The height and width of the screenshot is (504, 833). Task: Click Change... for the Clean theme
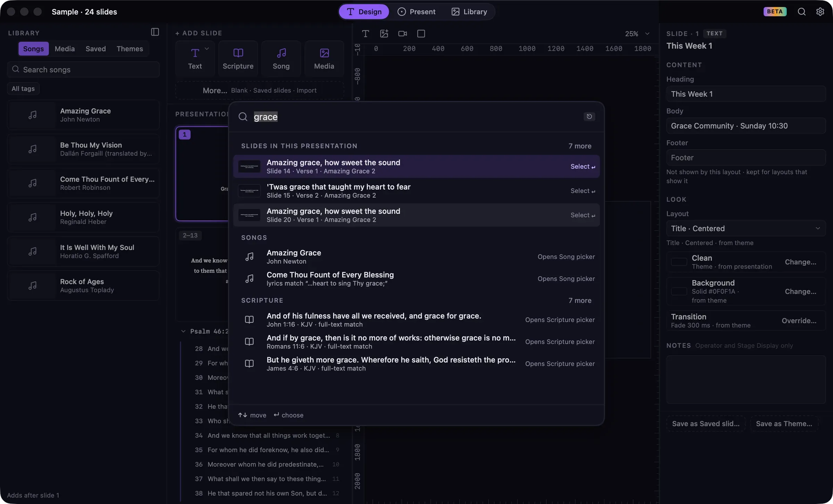800,262
